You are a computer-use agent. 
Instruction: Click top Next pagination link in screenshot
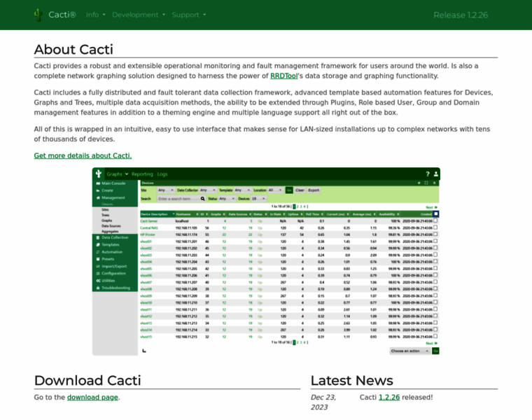[x=431, y=207]
